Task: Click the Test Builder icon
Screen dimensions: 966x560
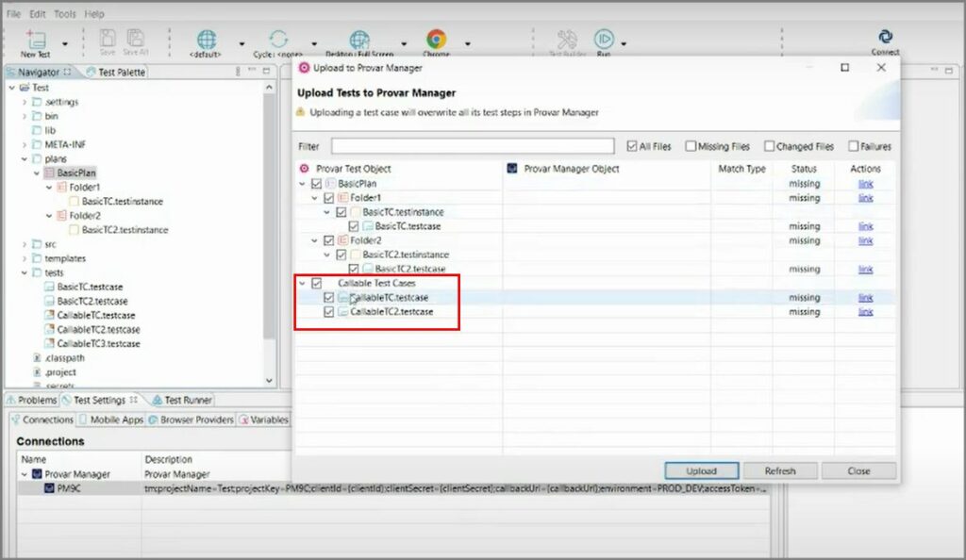Action: (567, 40)
